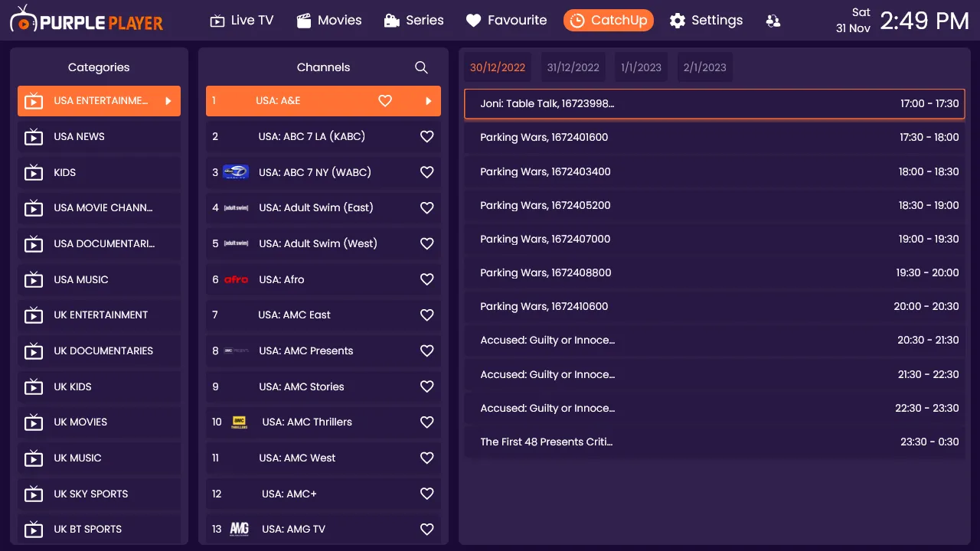The width and height of the screenshot is (980, 551).
Task: Click the Adult Swim (West) channel logo
Action: click(x=236, y=243)
